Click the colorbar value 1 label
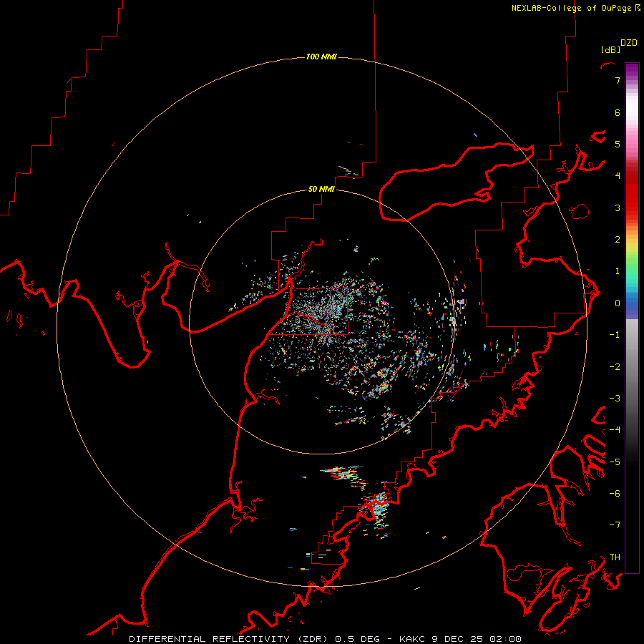 [x=618, y=271]
